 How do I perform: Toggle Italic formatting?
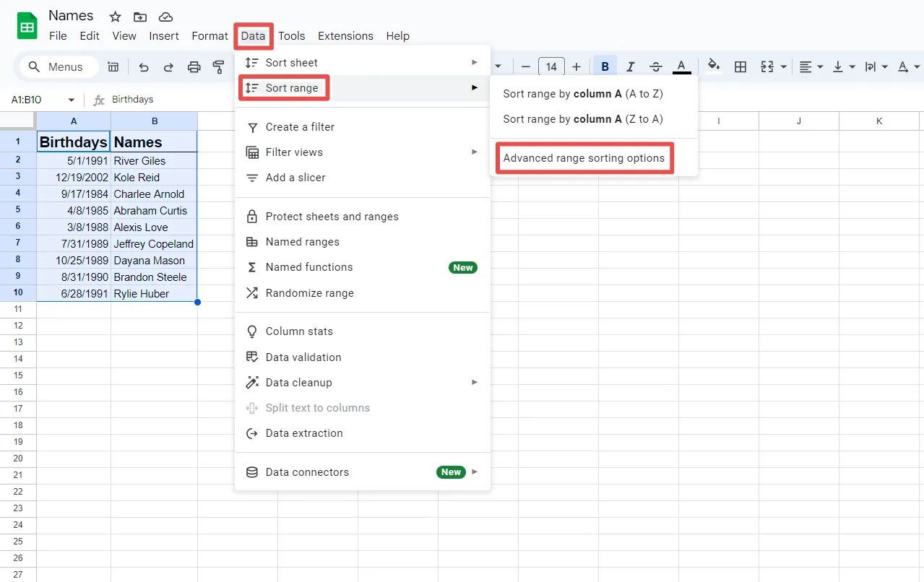pyautogui.click(x=630, y=66)
